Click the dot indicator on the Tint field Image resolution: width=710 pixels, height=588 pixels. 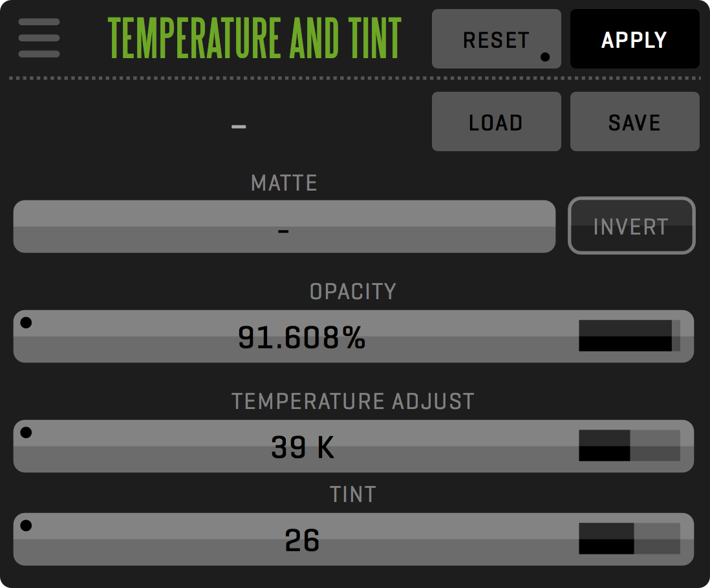(x=26, y=526)
